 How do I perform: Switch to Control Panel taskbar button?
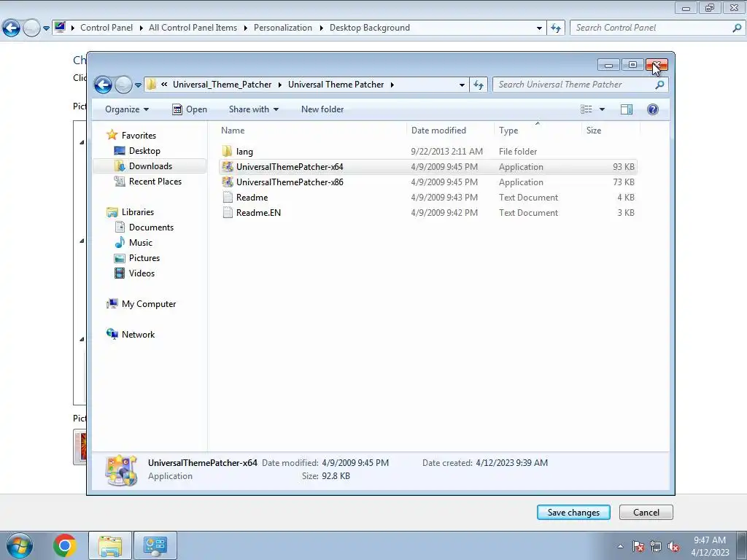click(155, 545)
